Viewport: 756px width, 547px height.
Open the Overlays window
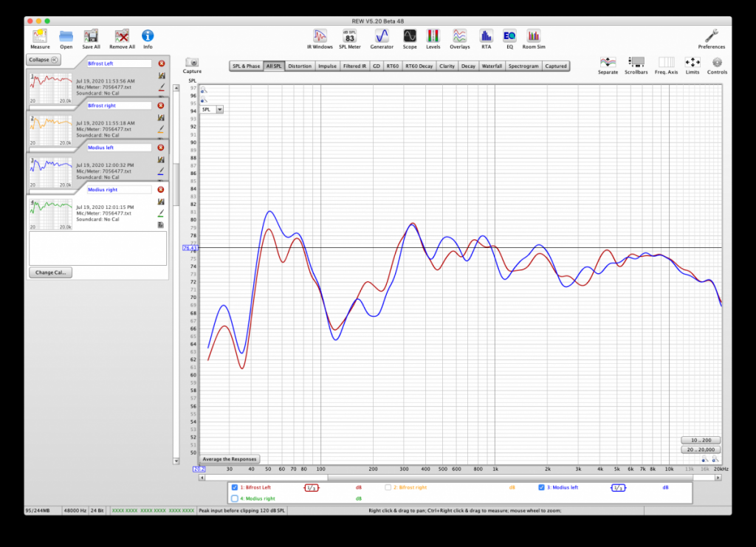459,35
